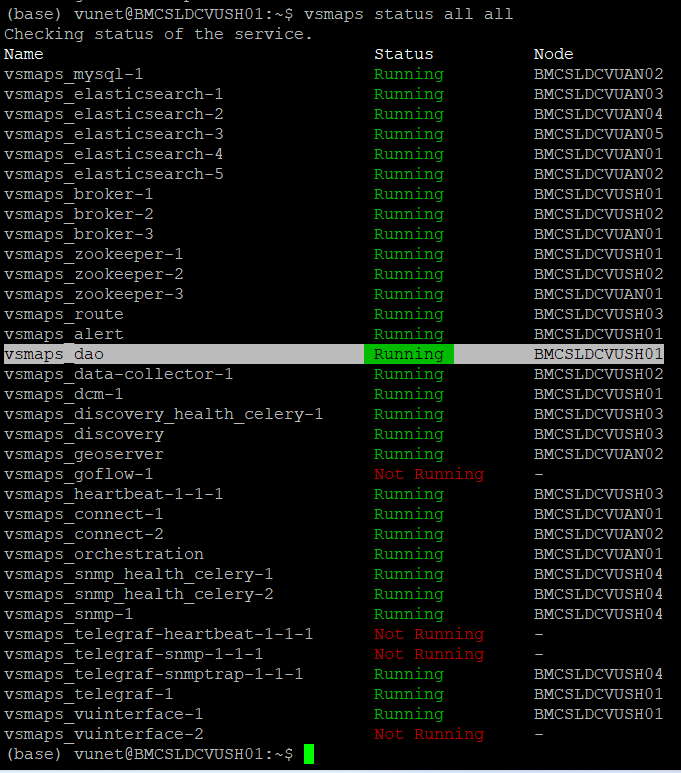The height and width of the screenshot is (773, 681).
Task: Click the vsmaps_dcm-1 entry
Action: [x=64, y=394]
